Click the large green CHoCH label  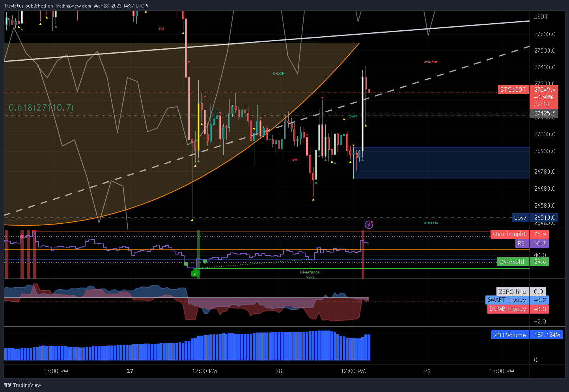pyautogui.click(x=279, y=74)
